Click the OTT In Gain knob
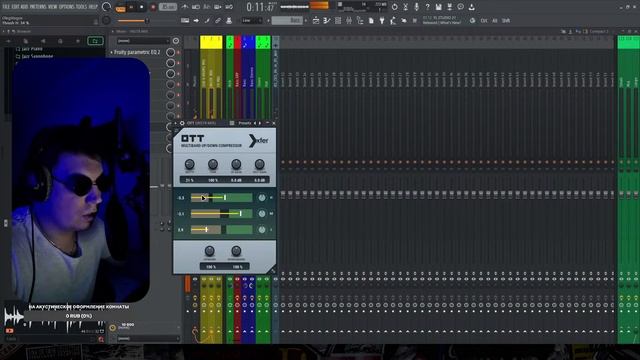This screenshot has width=640, height=360. 236,164
